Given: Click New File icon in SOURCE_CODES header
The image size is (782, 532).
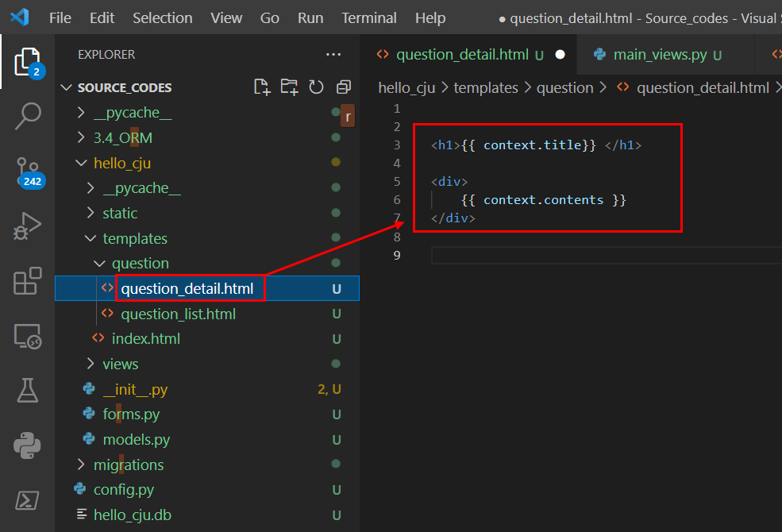Looking at the screenshot, I should click(x=262, y=87).
